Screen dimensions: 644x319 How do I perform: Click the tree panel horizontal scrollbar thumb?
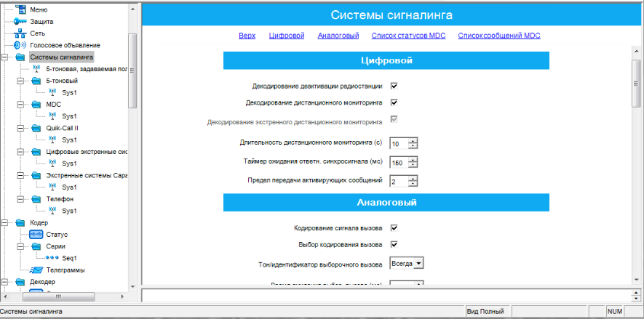[59, 296]
